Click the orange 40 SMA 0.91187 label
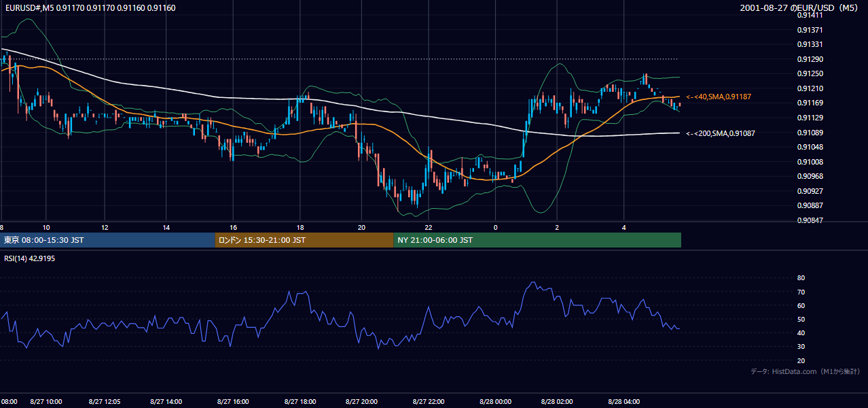Image resolution: width=868 pixels, height=408 pixels. (x=719, y=97)
